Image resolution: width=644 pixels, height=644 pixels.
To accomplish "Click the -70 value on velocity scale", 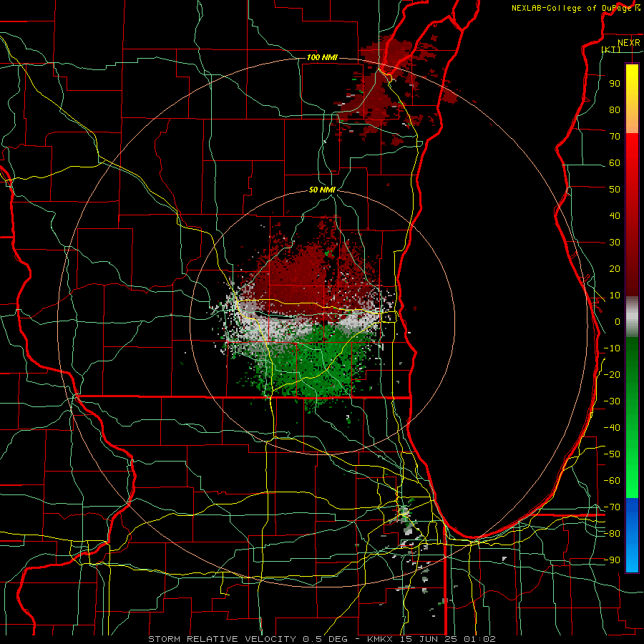I will (x=612, y=507).
